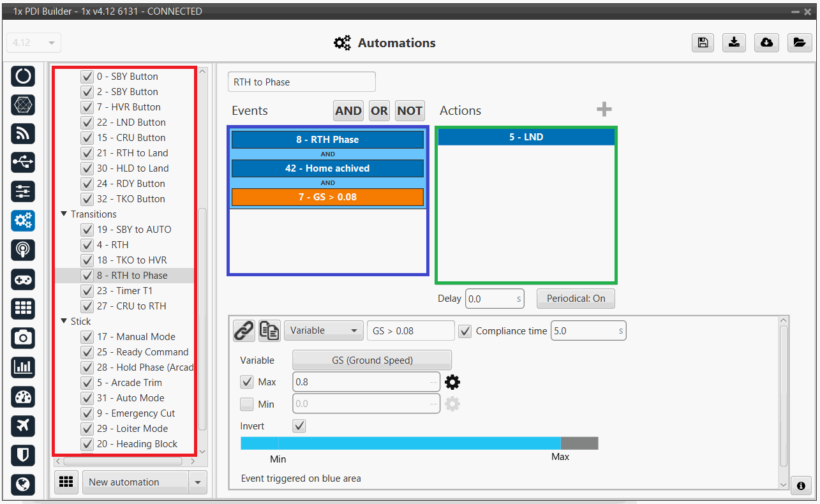Click the chain link icon

(x=243, y=330)
